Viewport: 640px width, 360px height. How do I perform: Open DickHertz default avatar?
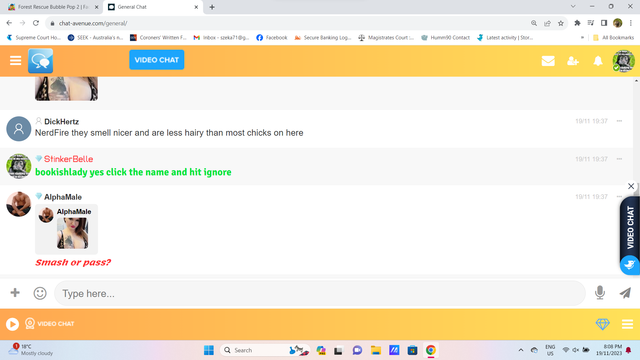pyautogui.click(x=19, y=129)
